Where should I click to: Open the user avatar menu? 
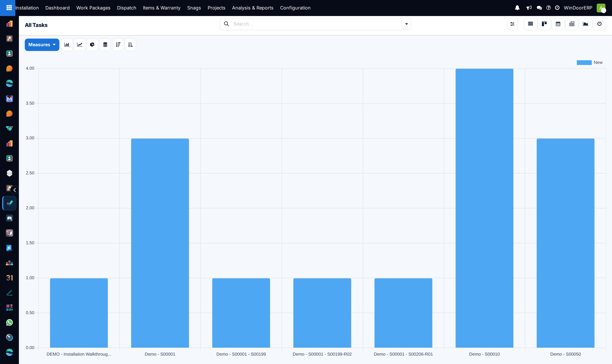pyautogui.click(x=601, y=8)
